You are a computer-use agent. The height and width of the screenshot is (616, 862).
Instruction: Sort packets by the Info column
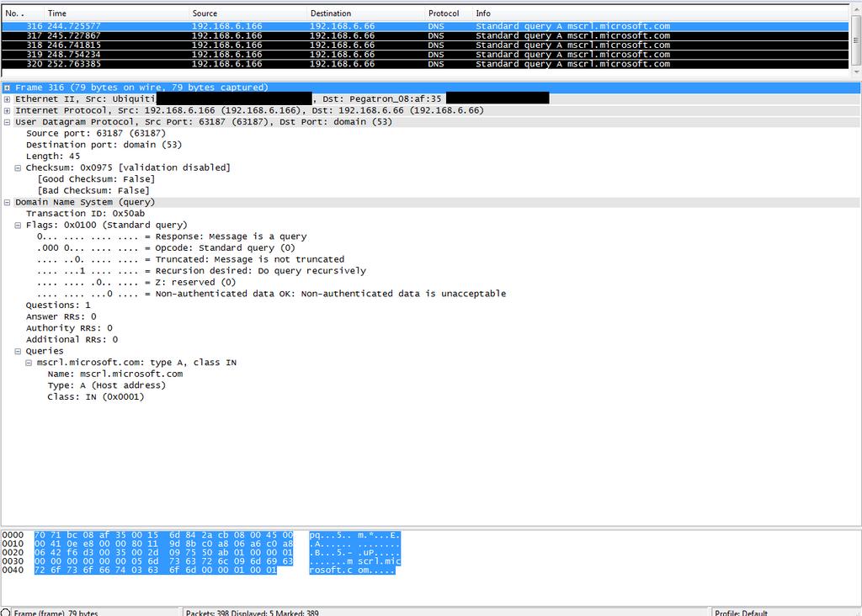661,13
